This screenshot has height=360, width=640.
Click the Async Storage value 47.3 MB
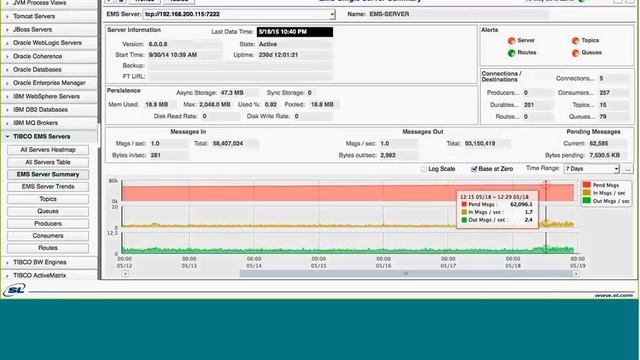pyautogui.click(x=232, y=93)
